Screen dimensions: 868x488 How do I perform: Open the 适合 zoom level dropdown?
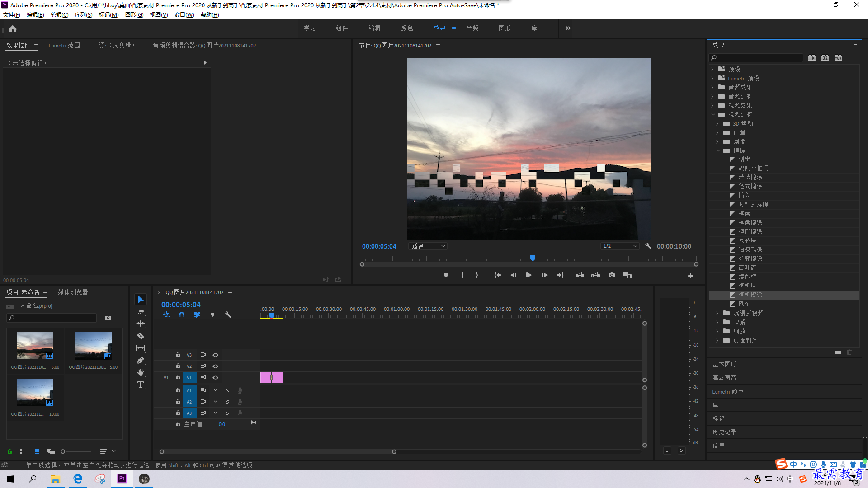point(428,246)
